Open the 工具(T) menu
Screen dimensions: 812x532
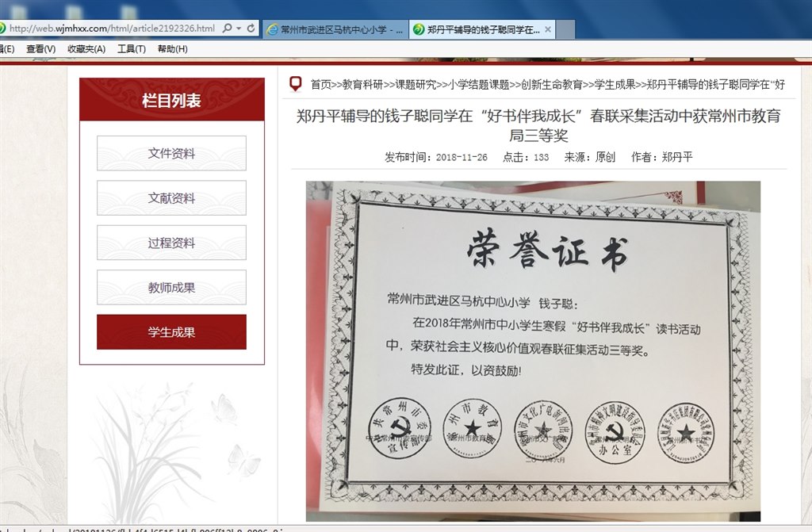132,48
